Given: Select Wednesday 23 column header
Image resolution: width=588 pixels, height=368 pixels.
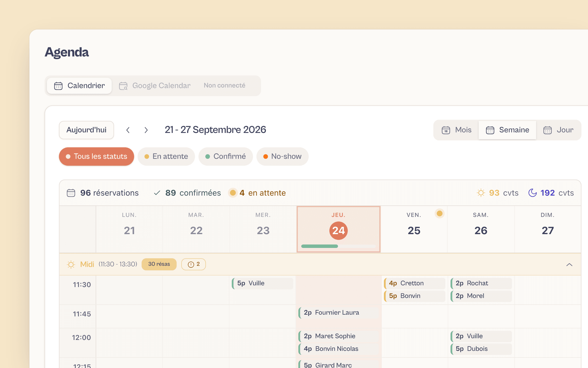Looking at the screenshot, I should 263,229.
